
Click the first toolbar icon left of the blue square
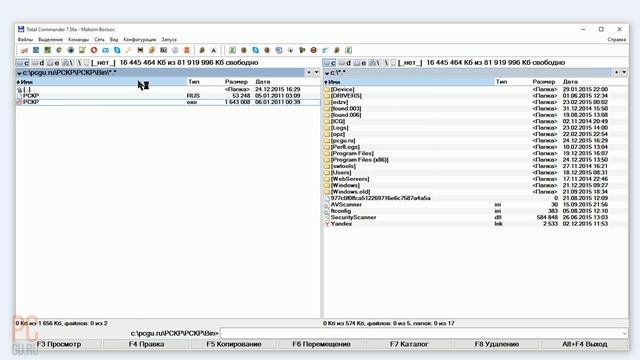click(x=24, y=50)
